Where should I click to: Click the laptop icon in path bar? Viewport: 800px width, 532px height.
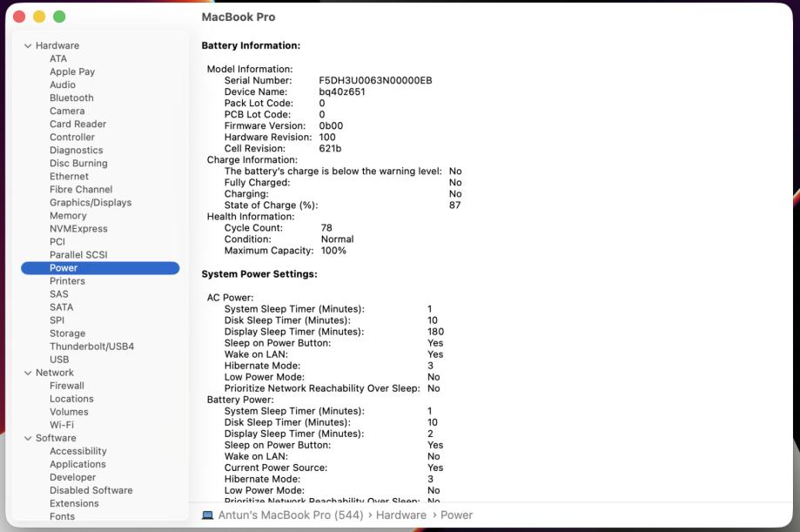[x=208, y=515]
